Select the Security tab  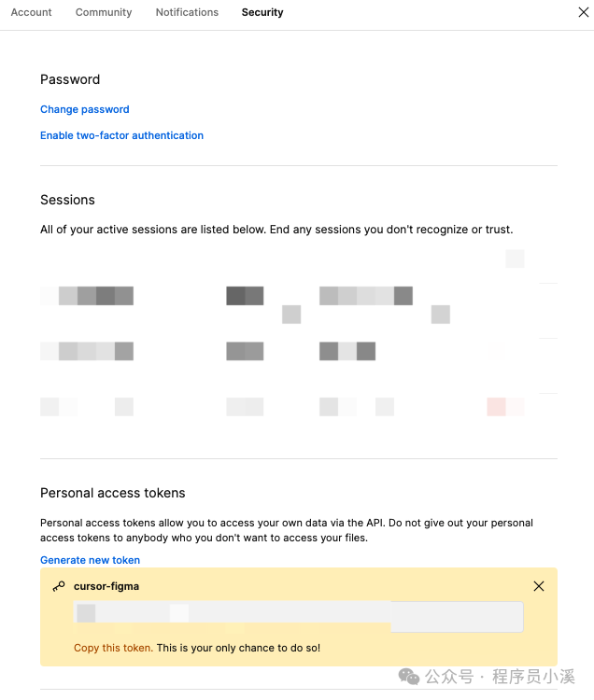[262, 12]
